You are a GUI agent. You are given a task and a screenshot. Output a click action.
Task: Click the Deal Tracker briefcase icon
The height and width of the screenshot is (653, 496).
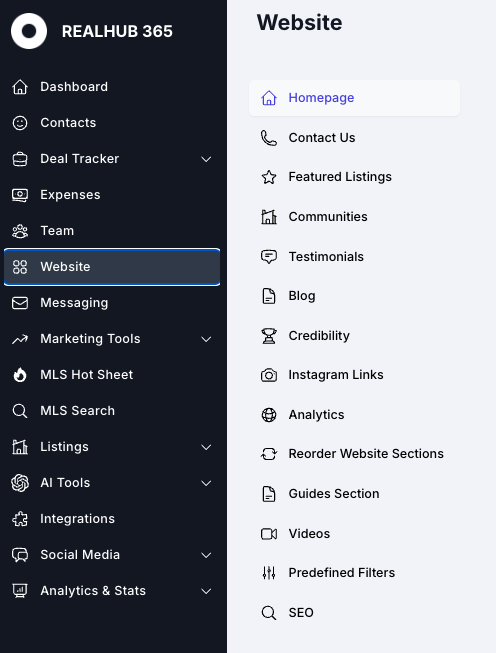click(20, 159)
